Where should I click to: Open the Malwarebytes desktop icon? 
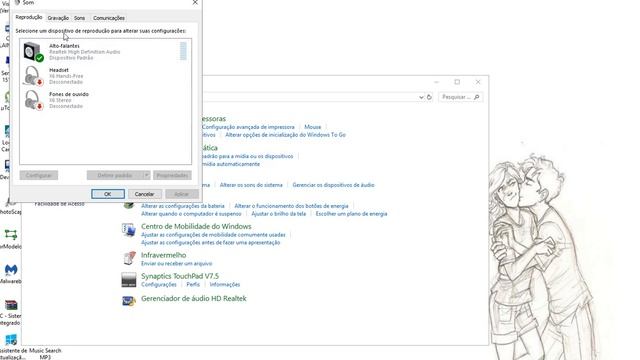tap(11, 270)
